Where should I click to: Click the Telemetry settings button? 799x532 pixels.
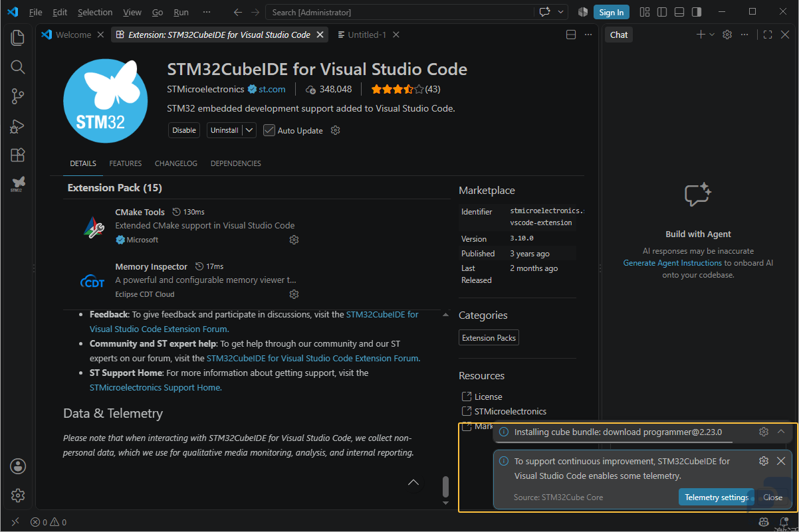point(717,497)
